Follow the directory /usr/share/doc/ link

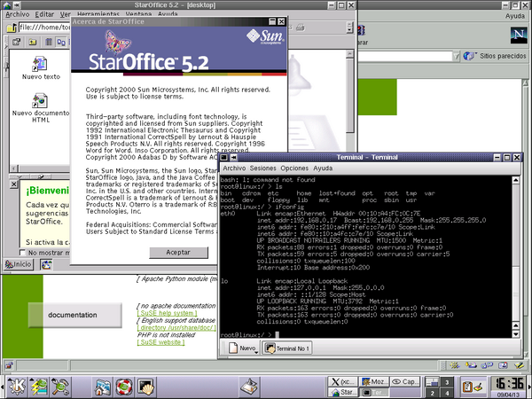click(176, 328)
